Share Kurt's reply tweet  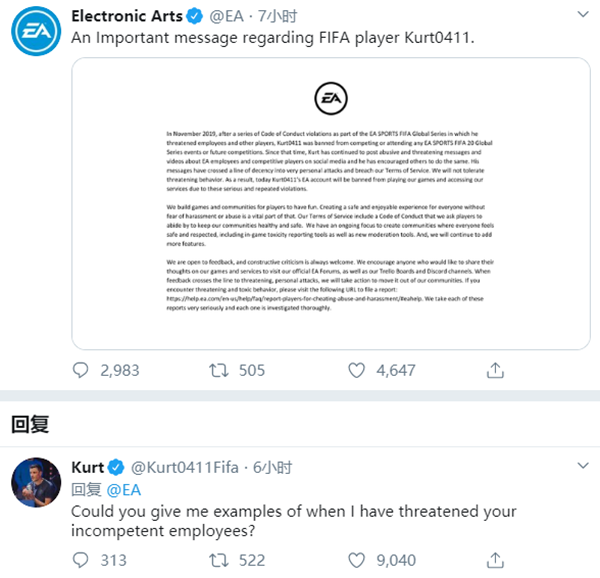click(x=494, y=559)
